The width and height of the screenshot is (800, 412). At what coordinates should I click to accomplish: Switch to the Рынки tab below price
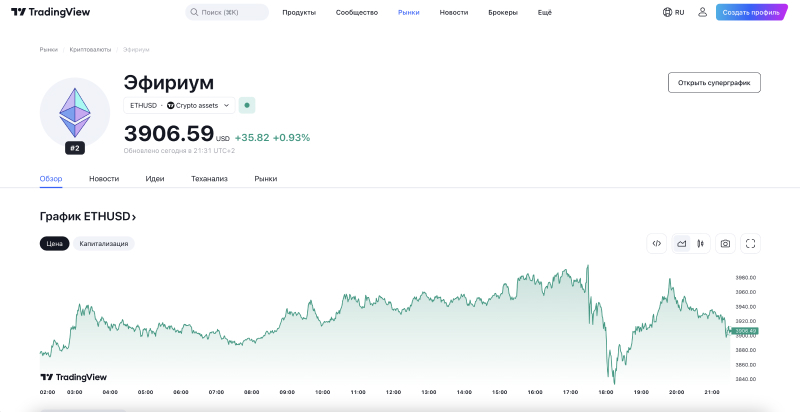click(266, 178)
